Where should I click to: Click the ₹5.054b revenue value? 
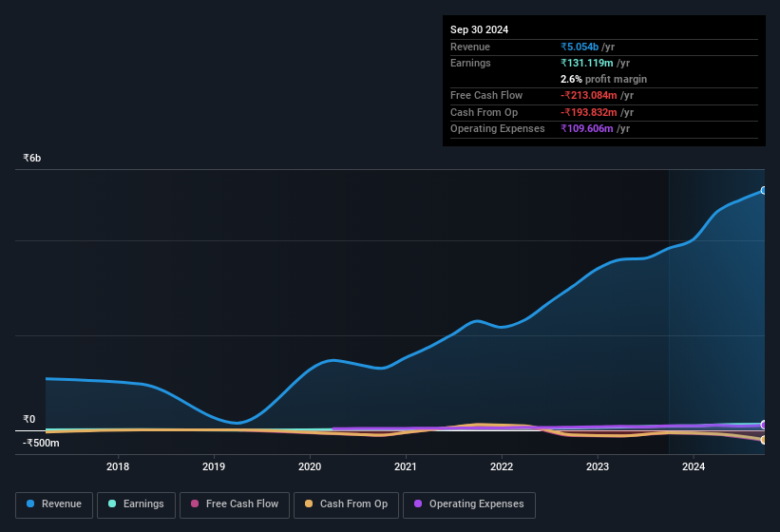point(580,47)
